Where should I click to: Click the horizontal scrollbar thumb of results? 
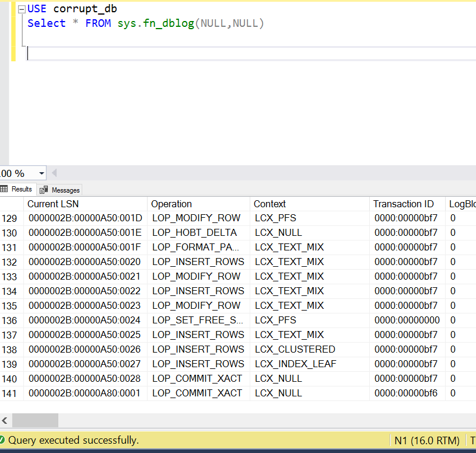point(35,420)
